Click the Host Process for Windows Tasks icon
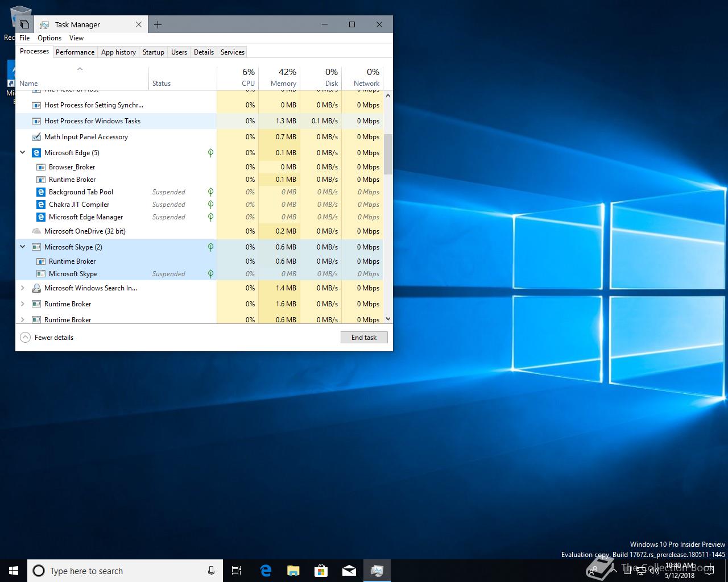 (x=36, y=121)
